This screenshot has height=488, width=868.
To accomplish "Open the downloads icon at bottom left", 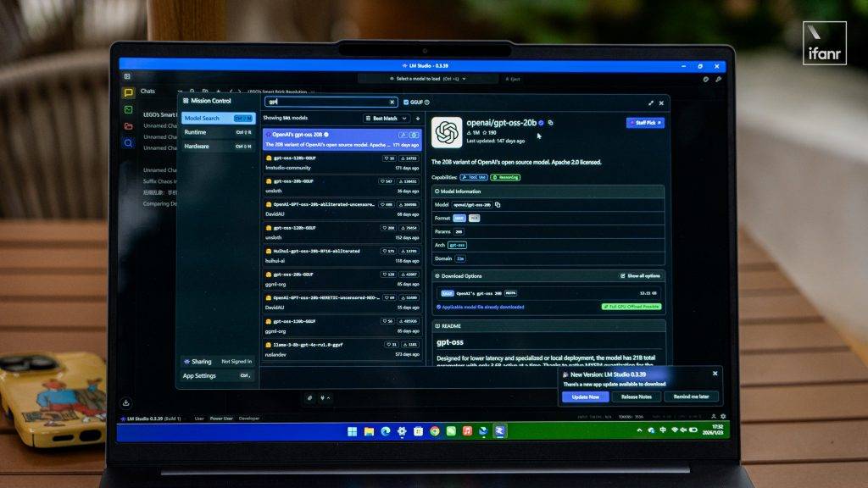I will [x=125, y=402].
